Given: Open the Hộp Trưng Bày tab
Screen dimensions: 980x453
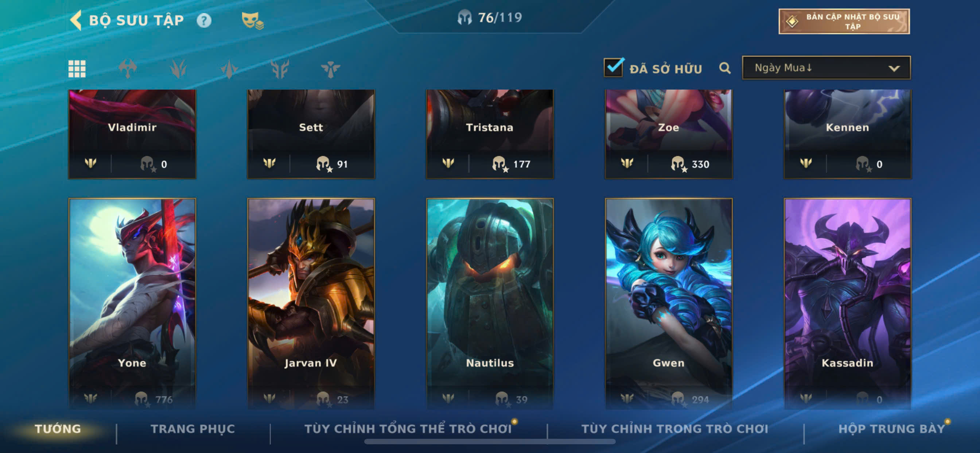Looking at the screenshot, I should click(x=892, y=429).
